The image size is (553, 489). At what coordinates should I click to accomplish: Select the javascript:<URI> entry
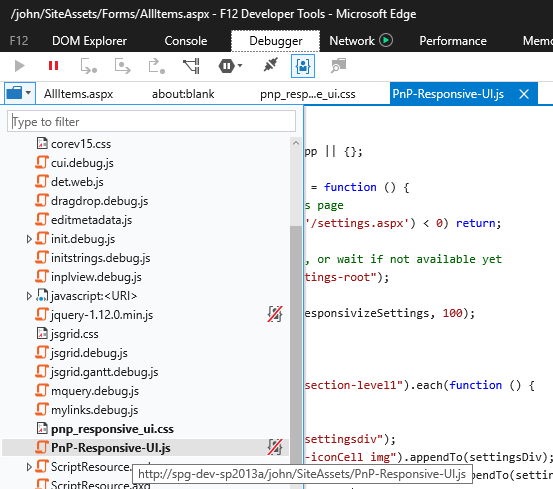(94, 296)
